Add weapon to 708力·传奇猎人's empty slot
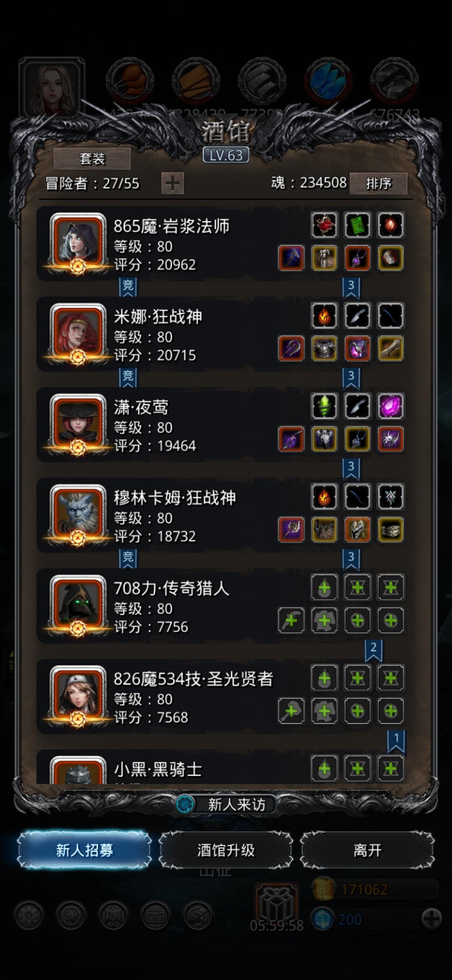The height and width of the screenshot is (980, 452). click(291, 620)
